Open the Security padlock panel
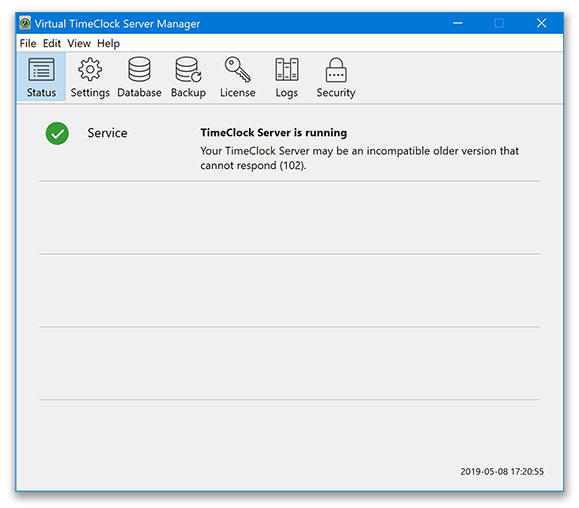 pos(336,77)
